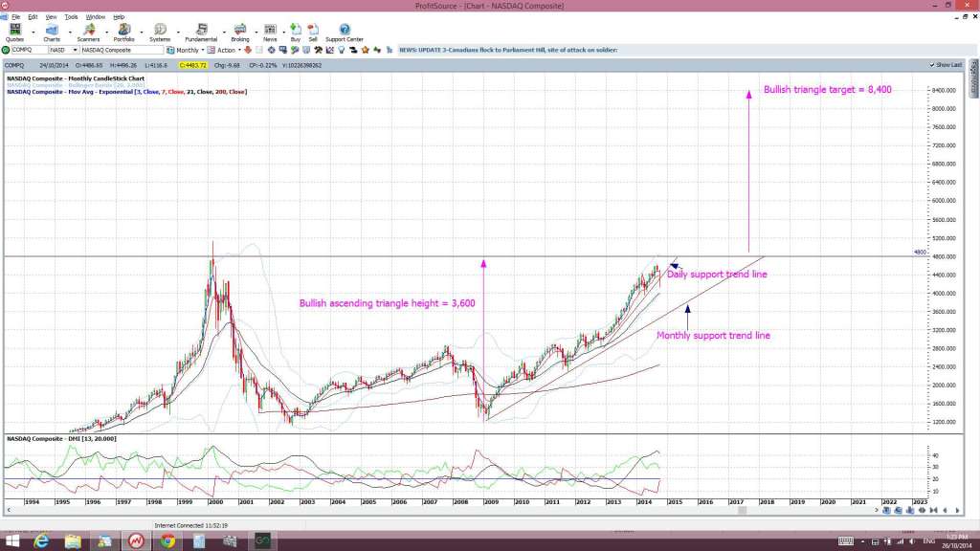Open the Portfolio toolbar button
This screenshot has width=980, height=551.
(123, 33)
